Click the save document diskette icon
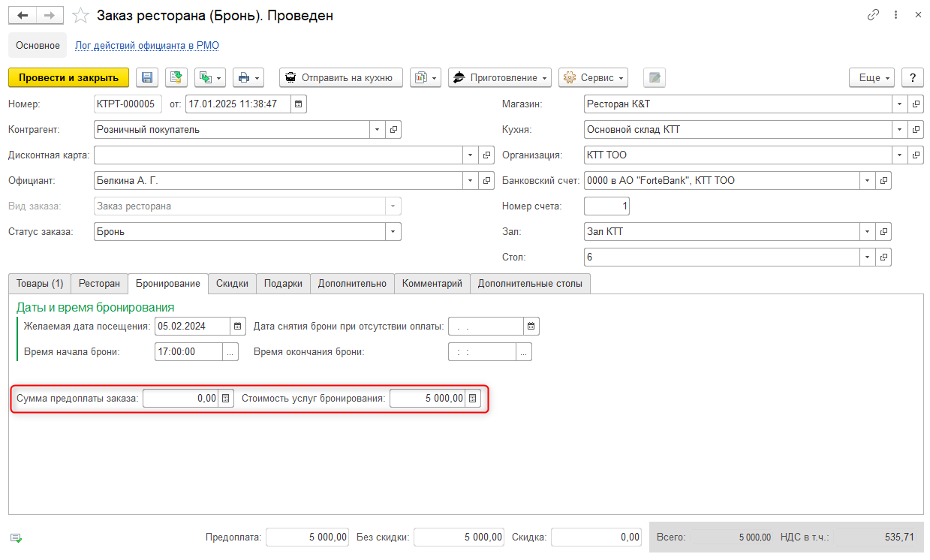Viewport: 930px width, 560px height. 147,77
